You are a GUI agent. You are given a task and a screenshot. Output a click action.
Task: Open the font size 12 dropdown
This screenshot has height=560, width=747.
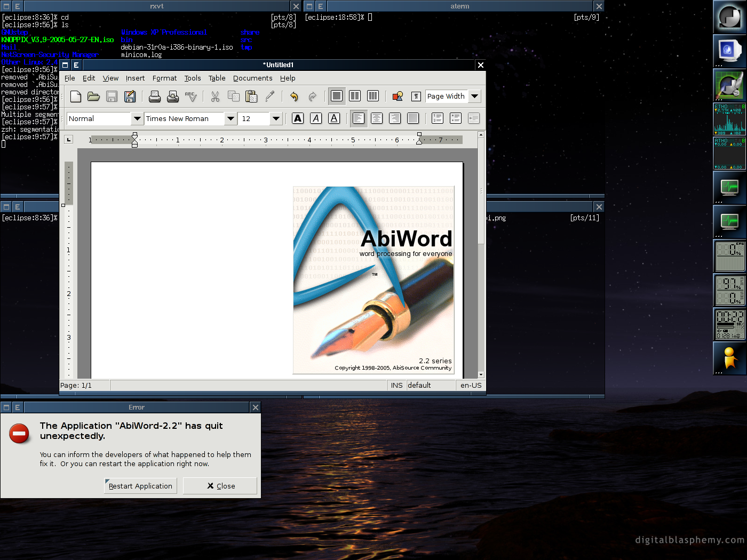click(276, 118)
